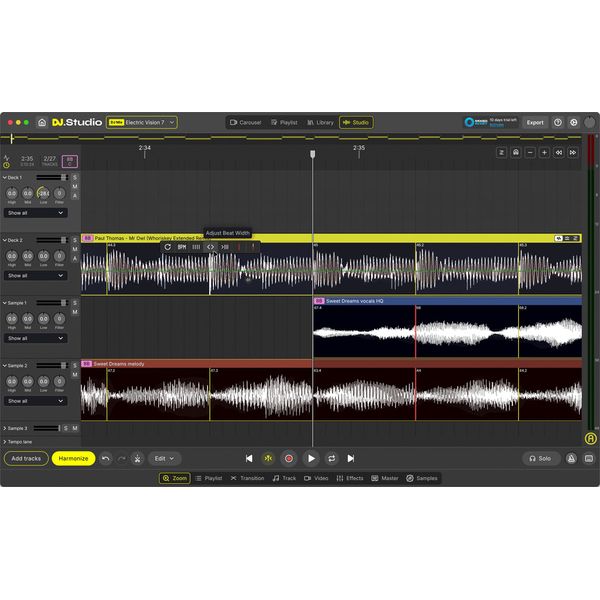This screenshot has width=600, height=600.
Task: Switch to Playlist view in top bar
Action: coord(284,122)
